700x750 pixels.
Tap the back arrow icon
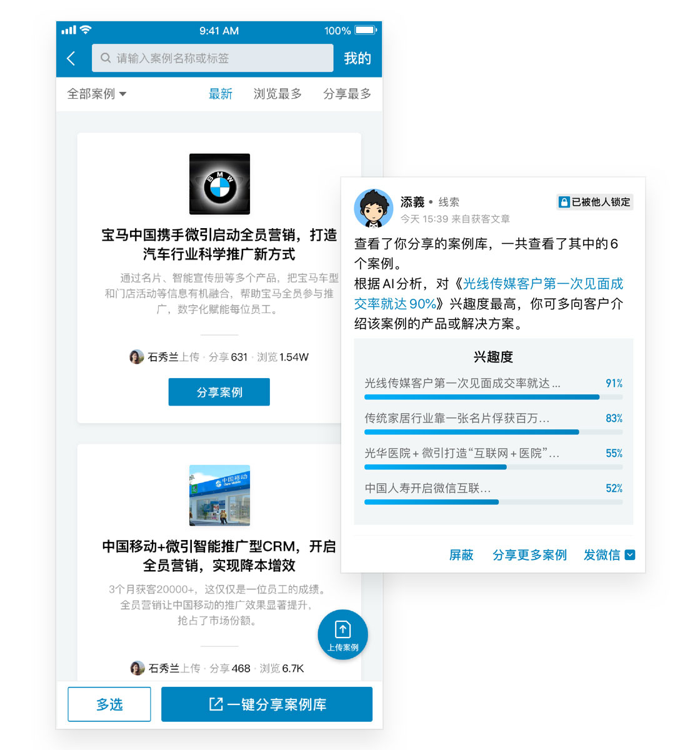71,59
